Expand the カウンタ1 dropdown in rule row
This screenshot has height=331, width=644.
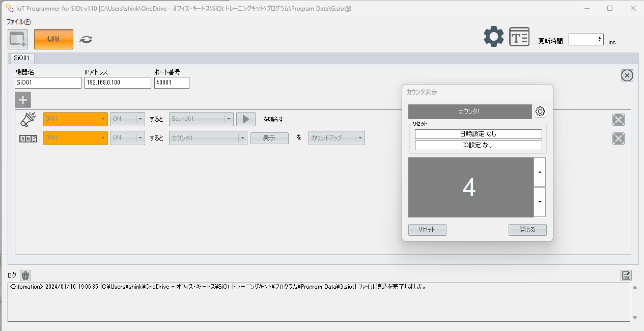point(242,138)
